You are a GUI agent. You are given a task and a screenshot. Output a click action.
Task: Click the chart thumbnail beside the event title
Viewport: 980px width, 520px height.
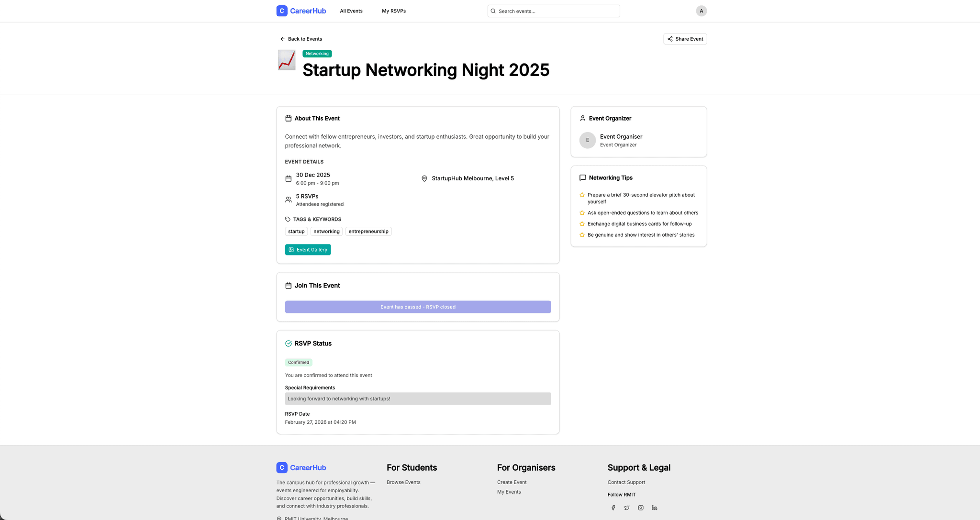pyautogui.click(x=287, y=60)
